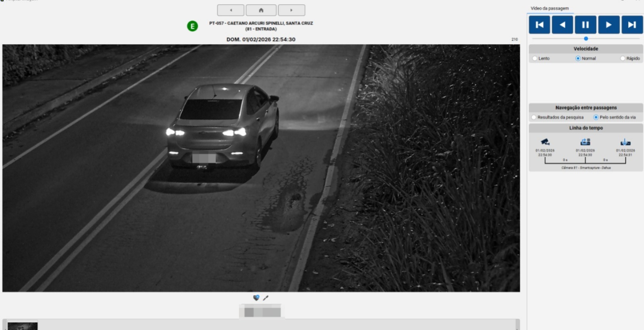
Task: Select the Rápido speed option
Action: 623,58
